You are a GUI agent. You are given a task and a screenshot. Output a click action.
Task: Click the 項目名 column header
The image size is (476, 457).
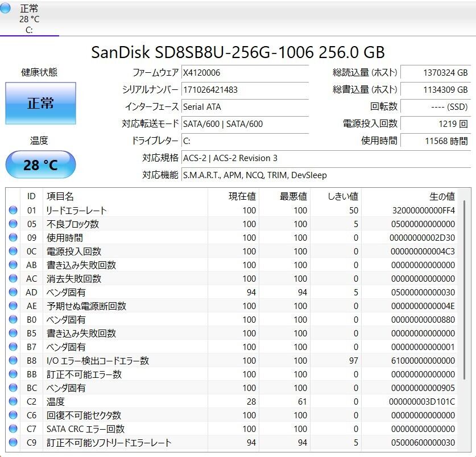(60, 196)
